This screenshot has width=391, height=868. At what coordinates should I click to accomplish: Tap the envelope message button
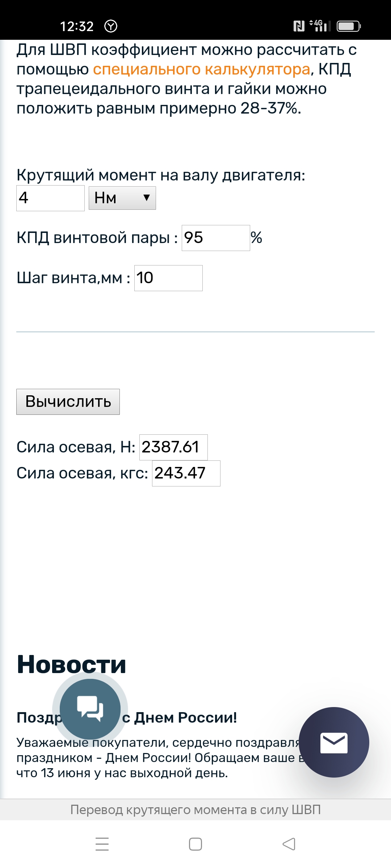tap(334, 742)
